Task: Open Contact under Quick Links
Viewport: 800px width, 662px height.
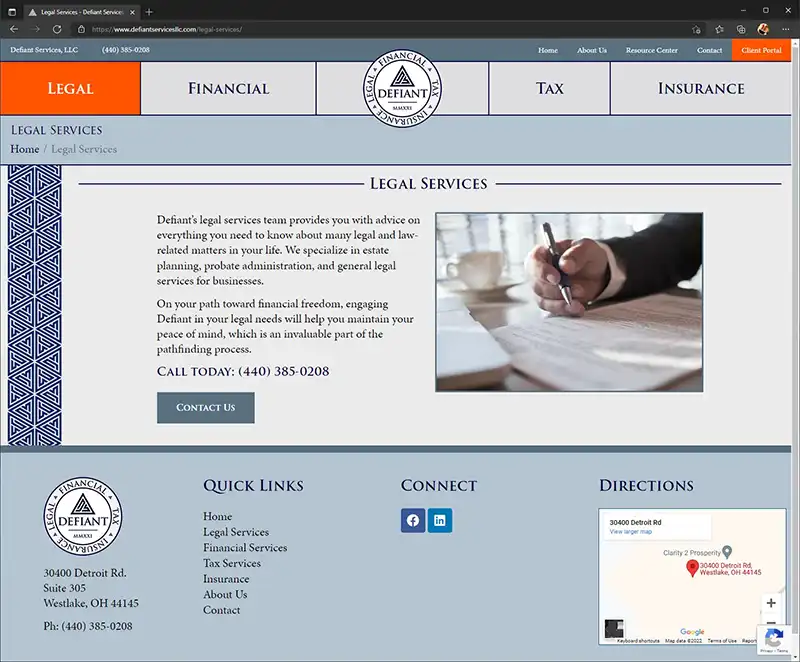Action: tap(221, 610)
